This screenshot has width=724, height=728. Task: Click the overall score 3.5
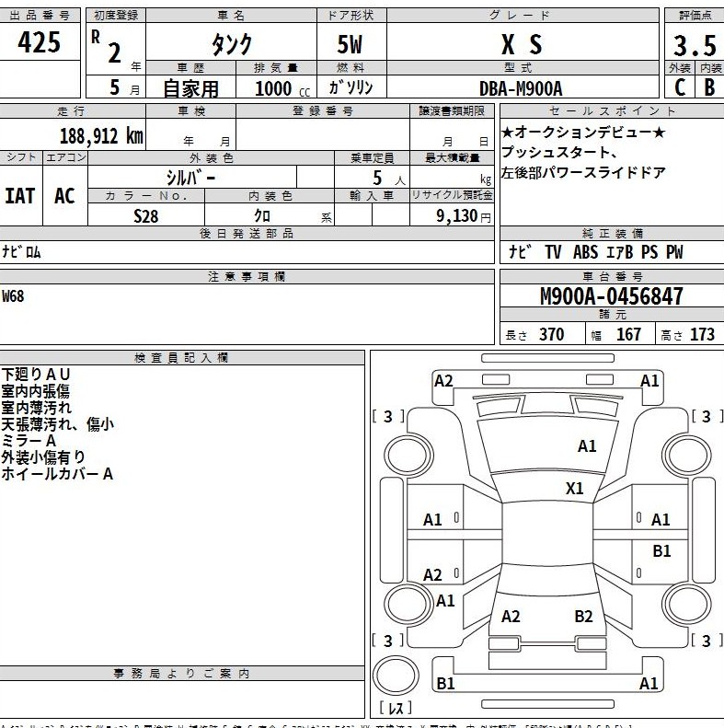coord(695,46)
